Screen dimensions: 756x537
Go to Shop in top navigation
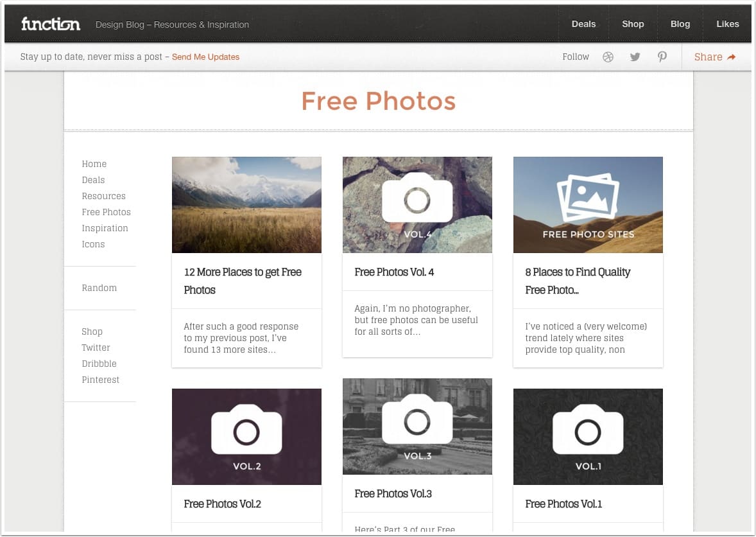point(633,24)
